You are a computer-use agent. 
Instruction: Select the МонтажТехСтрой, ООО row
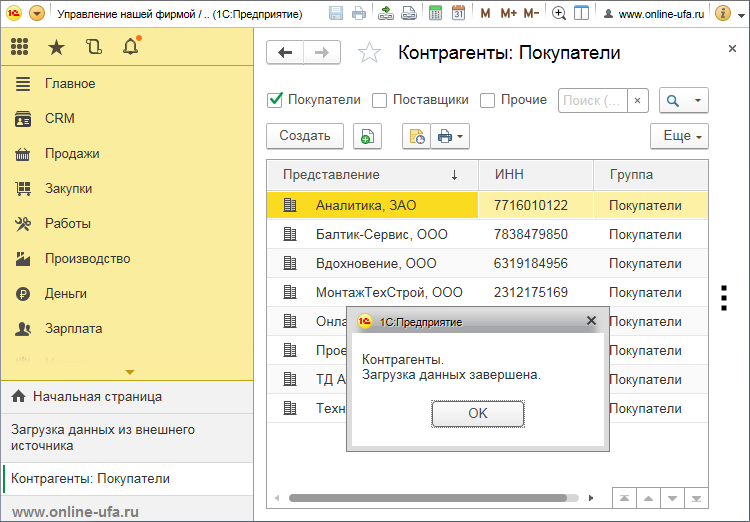click(x=487, y=292)
